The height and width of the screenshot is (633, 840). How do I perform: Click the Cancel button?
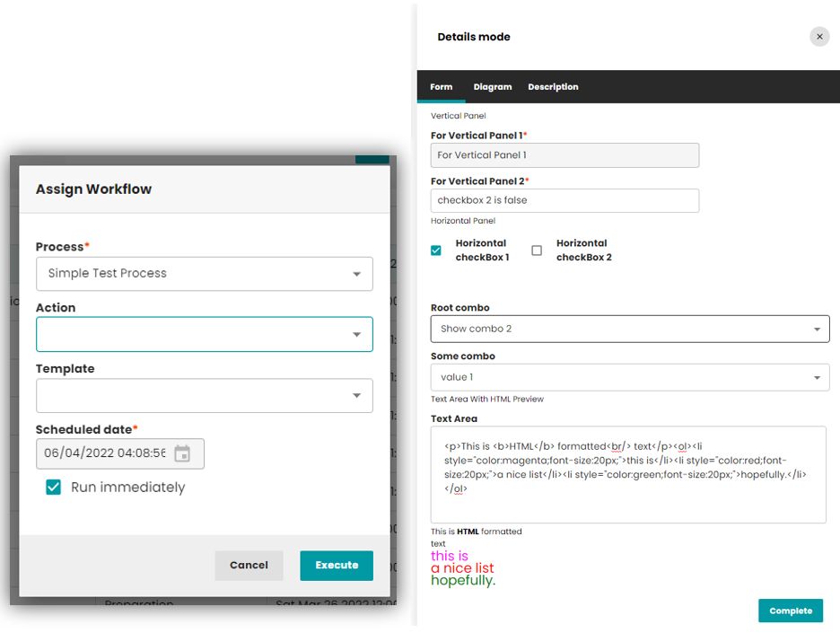(249, 566)
